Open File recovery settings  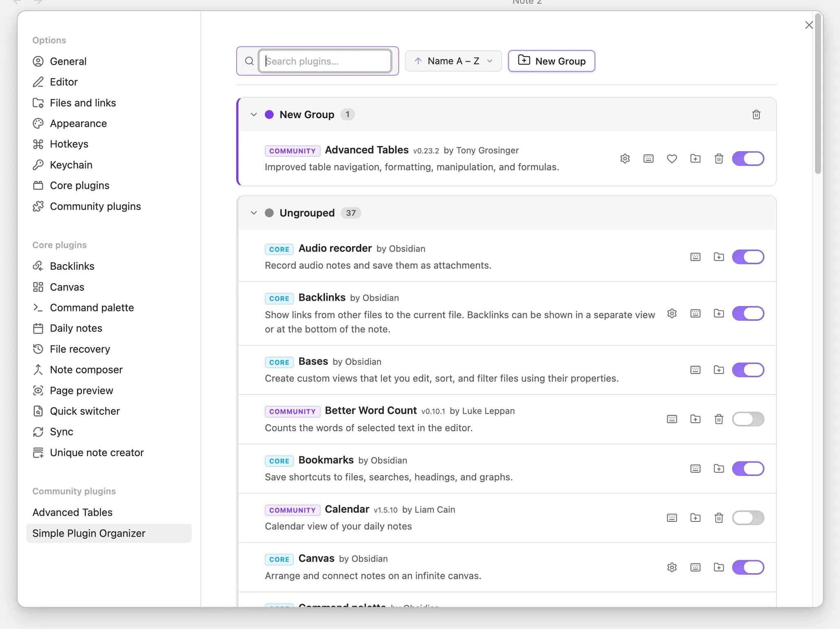click(109, 349)
